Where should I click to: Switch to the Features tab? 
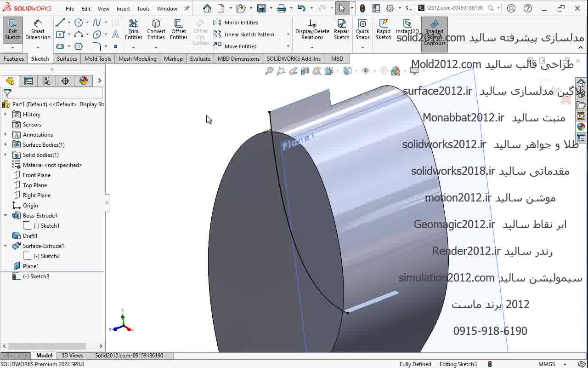(14, 58)
